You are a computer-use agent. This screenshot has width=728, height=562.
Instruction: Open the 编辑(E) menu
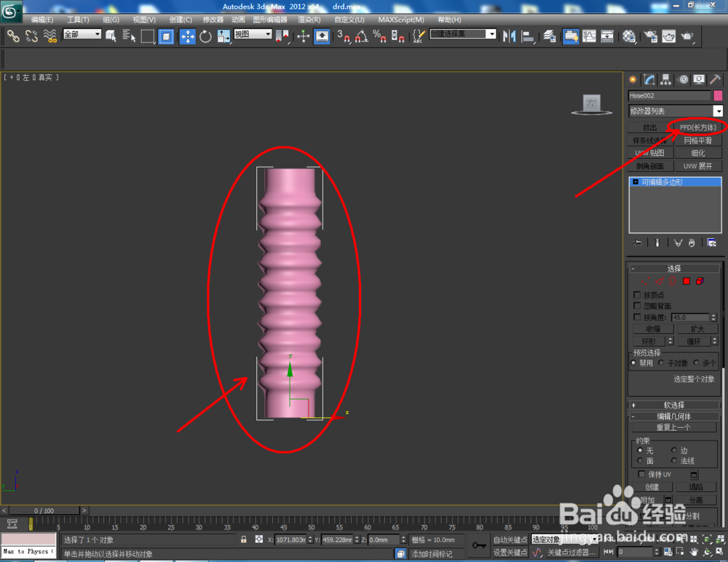point(41,20)
